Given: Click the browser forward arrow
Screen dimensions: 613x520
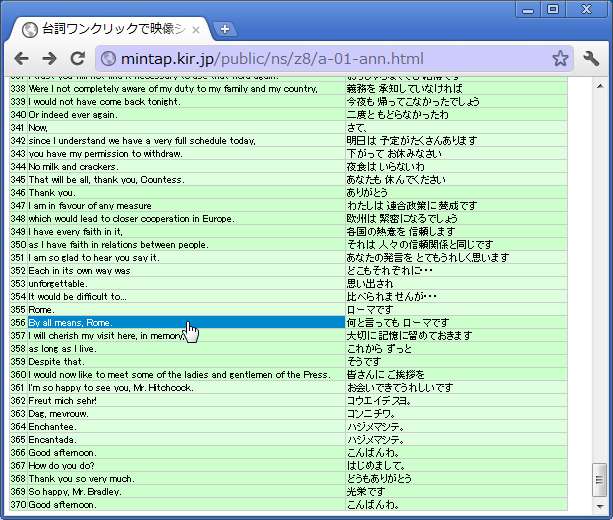Looking at the screenshot, I should point(49,59).
